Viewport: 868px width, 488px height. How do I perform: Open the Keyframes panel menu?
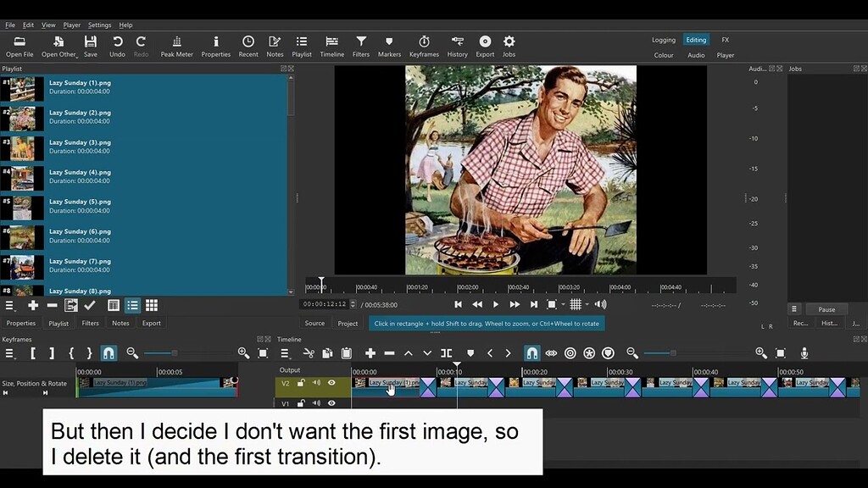click(x=9, y=352)
